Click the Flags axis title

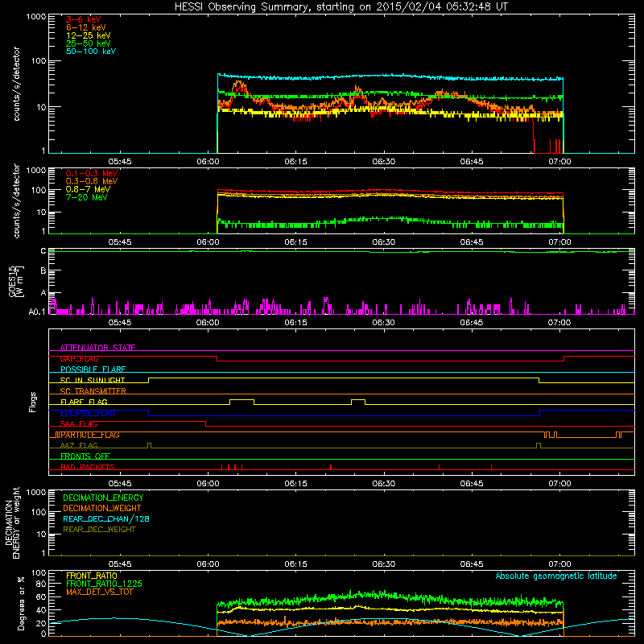click(32, 402)
